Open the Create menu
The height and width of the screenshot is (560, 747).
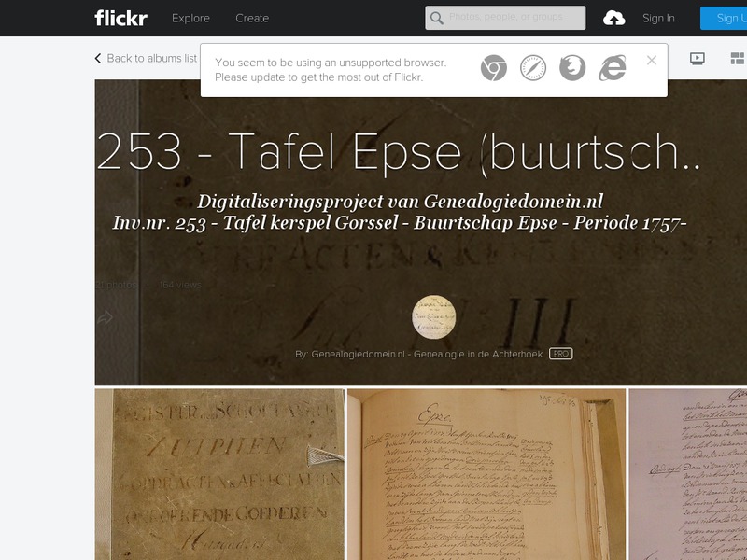point(252,18)
